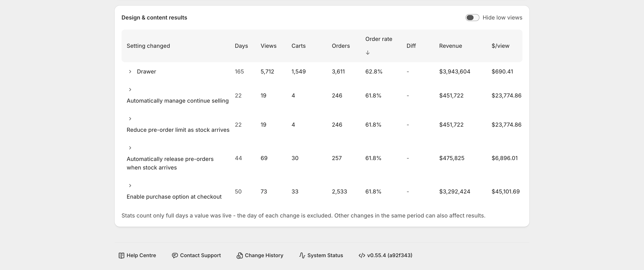Click the version code brackets icon
Image resolution: width=644 pixels, height=270 pixels.
pyautogui.click(x=362, y=255)
